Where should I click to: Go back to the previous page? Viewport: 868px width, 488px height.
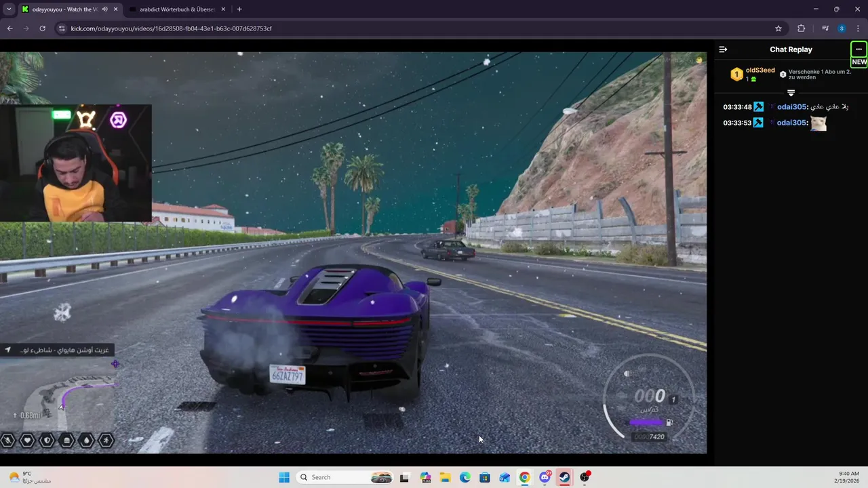[x=9, y=28]
